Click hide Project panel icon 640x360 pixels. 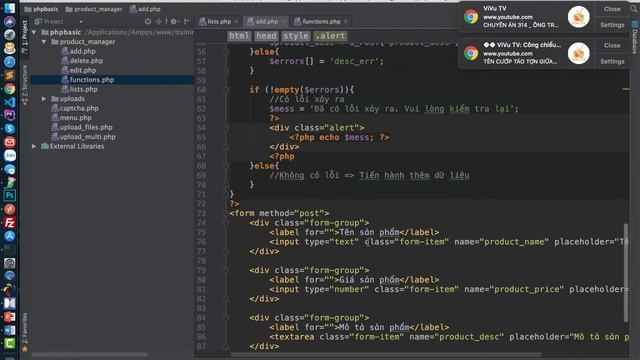187,21
